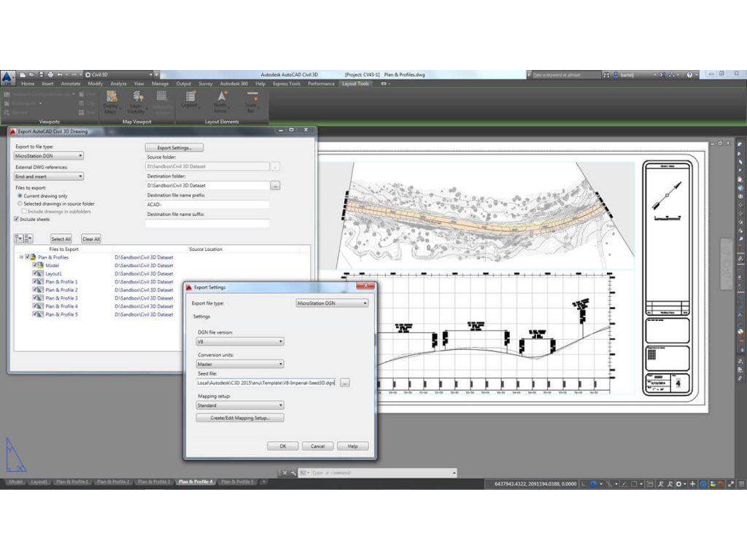Viewport: 747px width, 560px height.
Task: Open Export file type dropdown in Export Settings
Action: pyautogui.click(x=332, y=303)
